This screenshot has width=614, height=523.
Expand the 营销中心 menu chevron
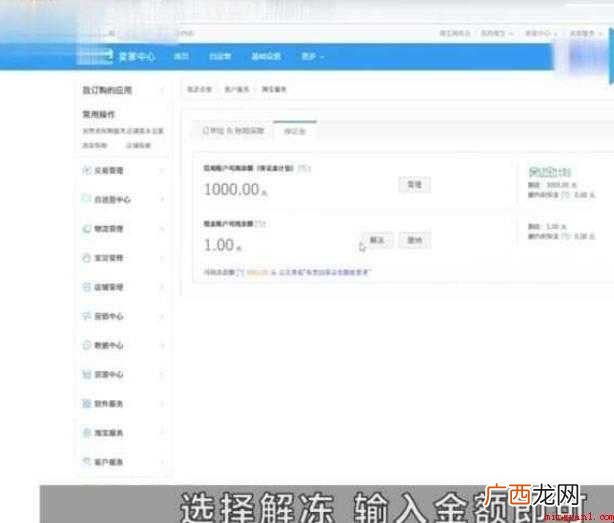point(162,316)
